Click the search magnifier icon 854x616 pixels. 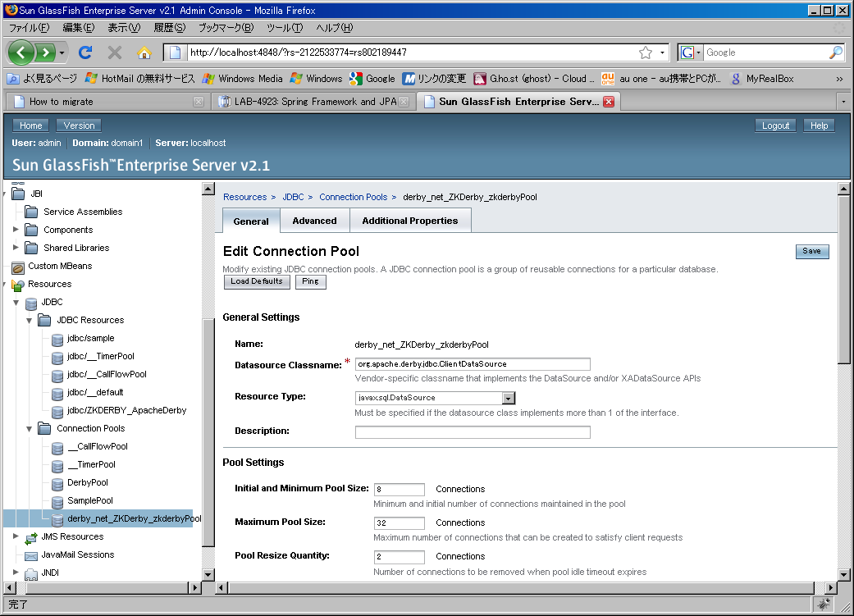(x=835, y=52)
